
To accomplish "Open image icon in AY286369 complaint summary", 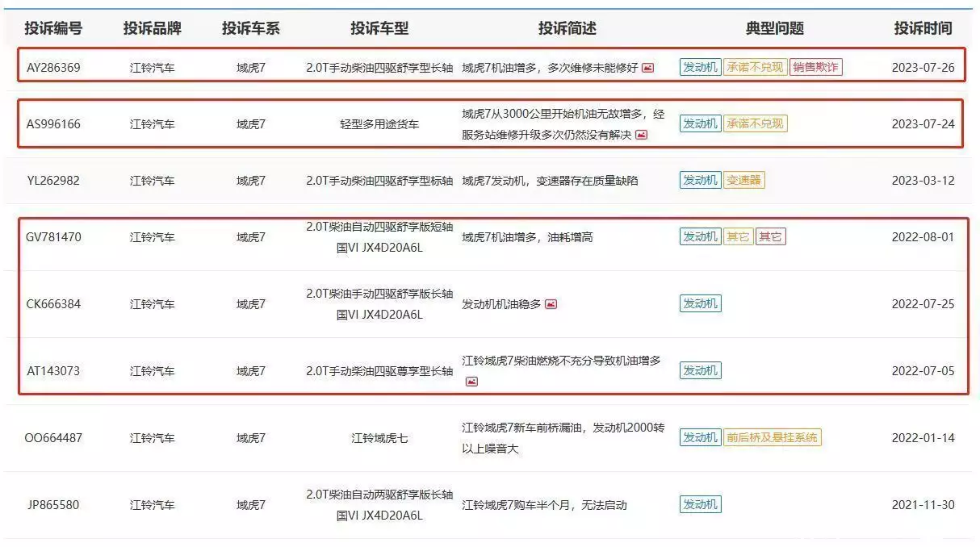I will pos(647,68).
